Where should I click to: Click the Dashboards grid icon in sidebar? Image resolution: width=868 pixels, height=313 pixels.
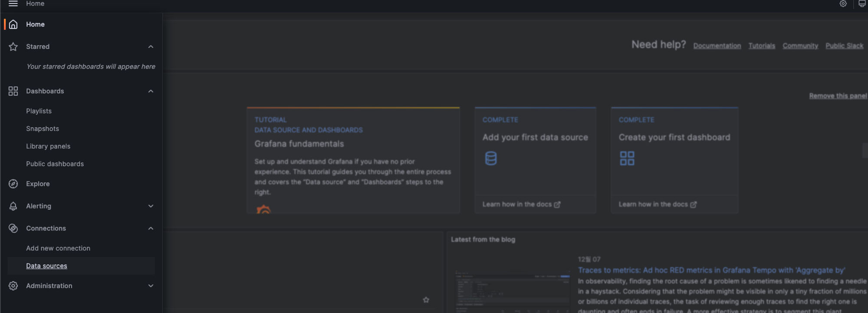(x=13, y=91)
